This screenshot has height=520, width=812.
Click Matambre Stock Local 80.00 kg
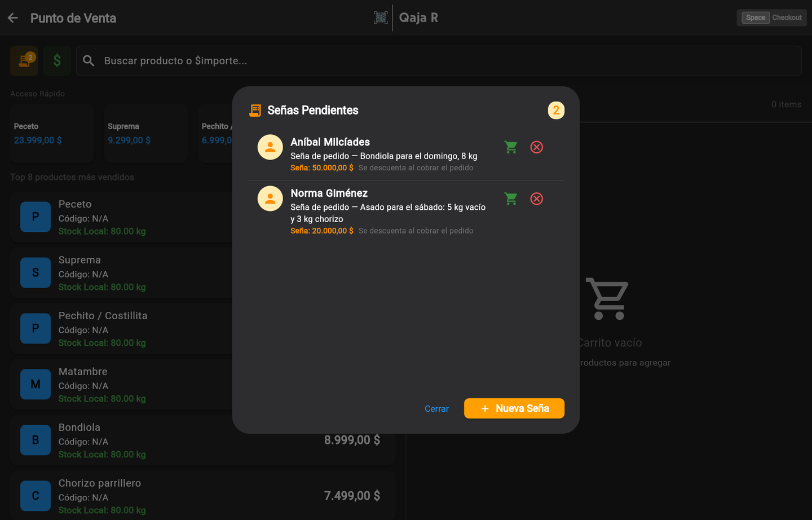[102, 399]
